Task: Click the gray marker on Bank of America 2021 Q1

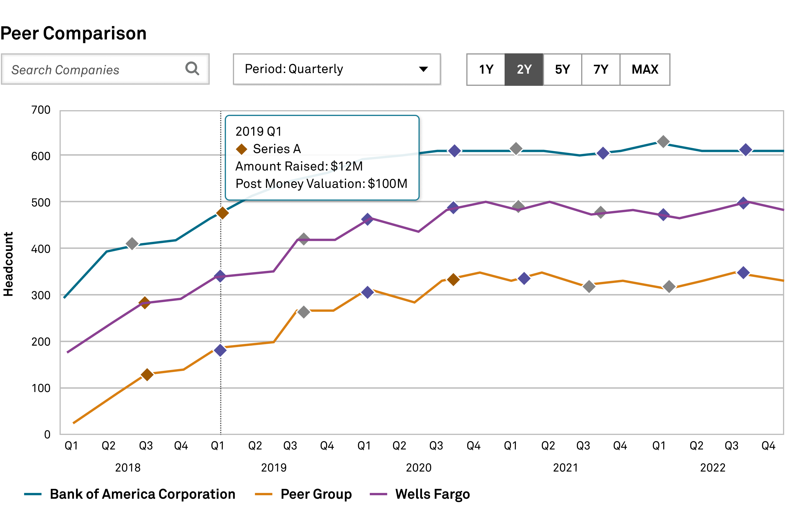Action: click(516, 148)
